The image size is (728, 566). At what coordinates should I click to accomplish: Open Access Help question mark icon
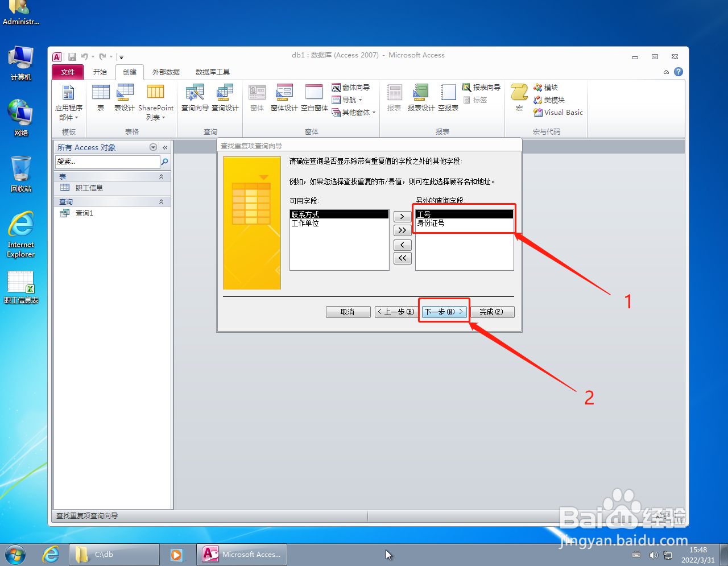point(679,72)
